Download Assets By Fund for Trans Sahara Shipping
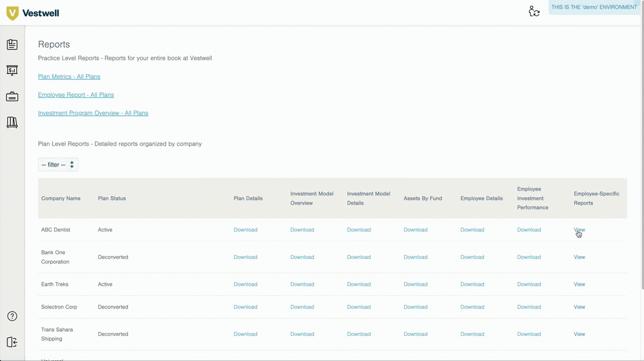This screenshot has height=361, width=644. [416, 334]
